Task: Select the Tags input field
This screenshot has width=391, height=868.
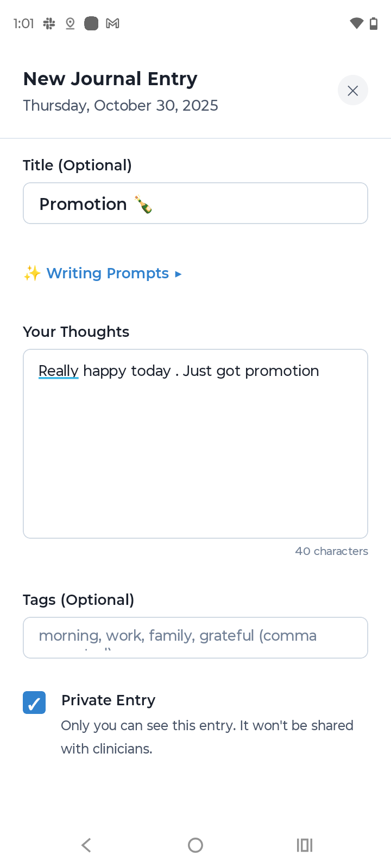Action: [195, 637]
